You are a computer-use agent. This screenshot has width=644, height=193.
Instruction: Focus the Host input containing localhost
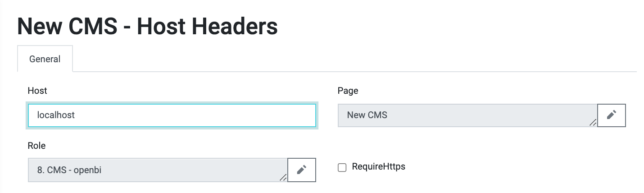(172, 115)
